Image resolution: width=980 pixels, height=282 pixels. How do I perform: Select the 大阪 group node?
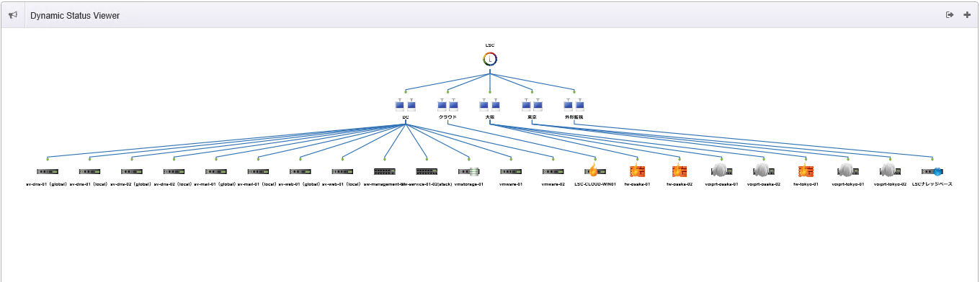point(490,105)
